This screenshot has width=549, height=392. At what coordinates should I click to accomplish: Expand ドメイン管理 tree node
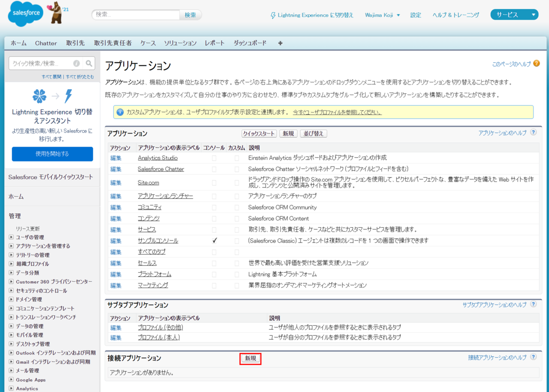click(x=11, y=299)
